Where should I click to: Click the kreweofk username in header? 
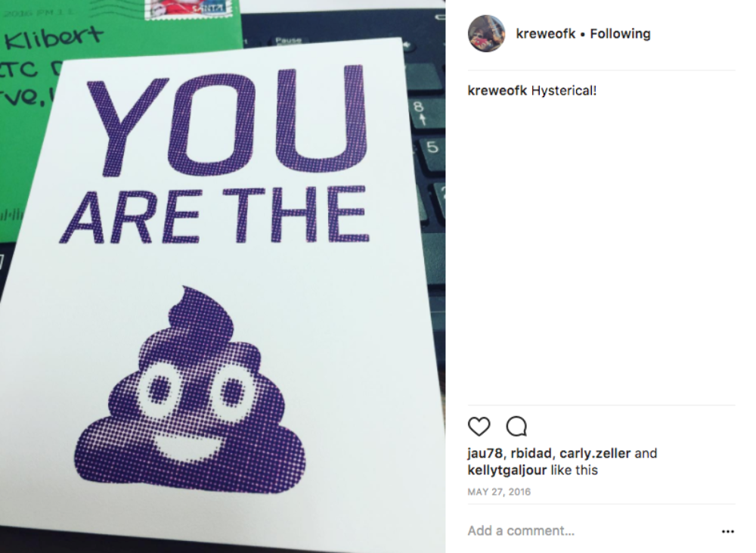coord(545,33)
